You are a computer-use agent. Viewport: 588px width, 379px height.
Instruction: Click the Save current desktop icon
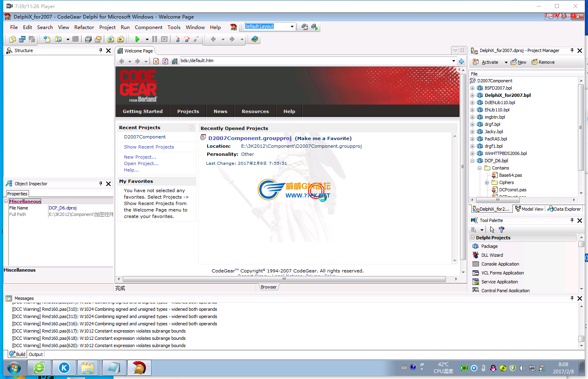pos(305,27)
